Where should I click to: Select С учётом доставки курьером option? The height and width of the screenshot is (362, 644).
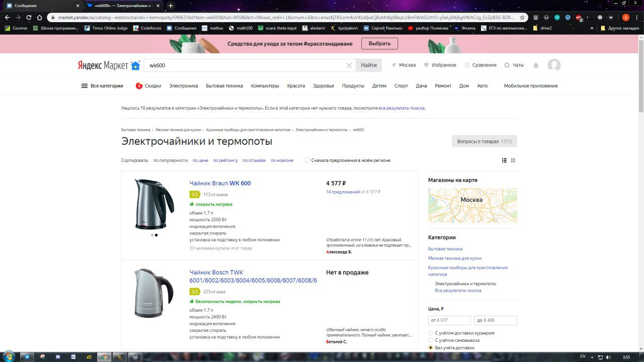(431, 333)
